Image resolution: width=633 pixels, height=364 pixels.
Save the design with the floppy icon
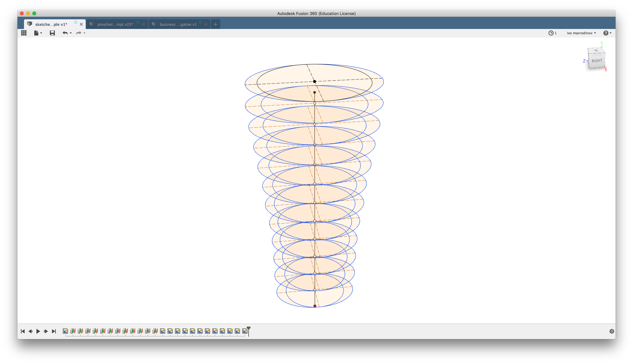click(x=52, y=33)
